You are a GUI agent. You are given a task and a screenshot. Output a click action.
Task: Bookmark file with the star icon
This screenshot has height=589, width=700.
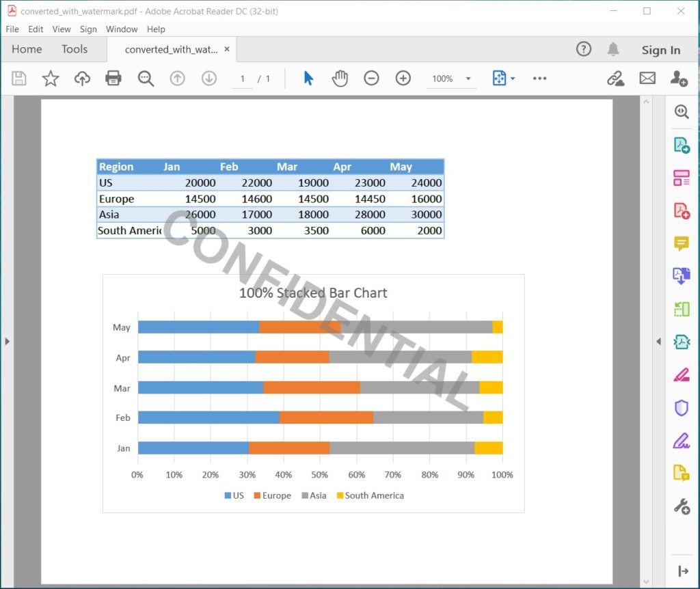[51, 79]
